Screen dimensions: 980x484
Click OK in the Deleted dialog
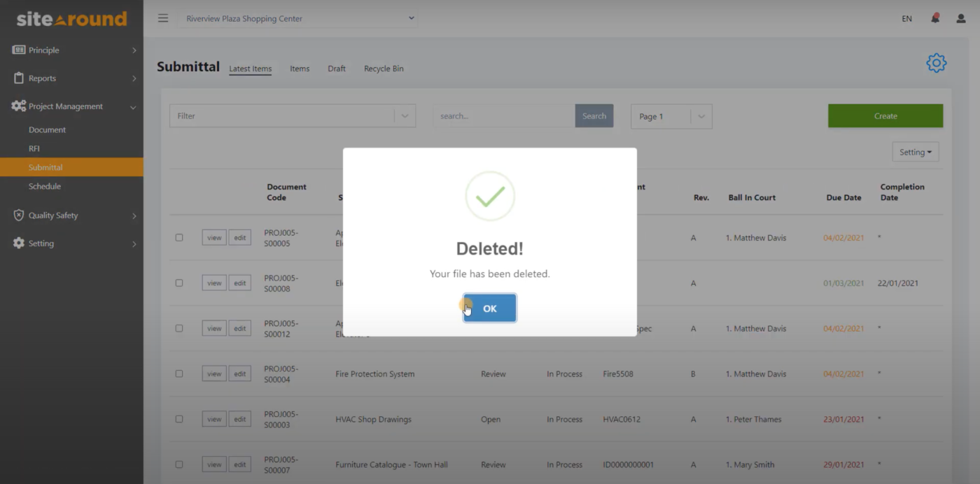point(489,308)
